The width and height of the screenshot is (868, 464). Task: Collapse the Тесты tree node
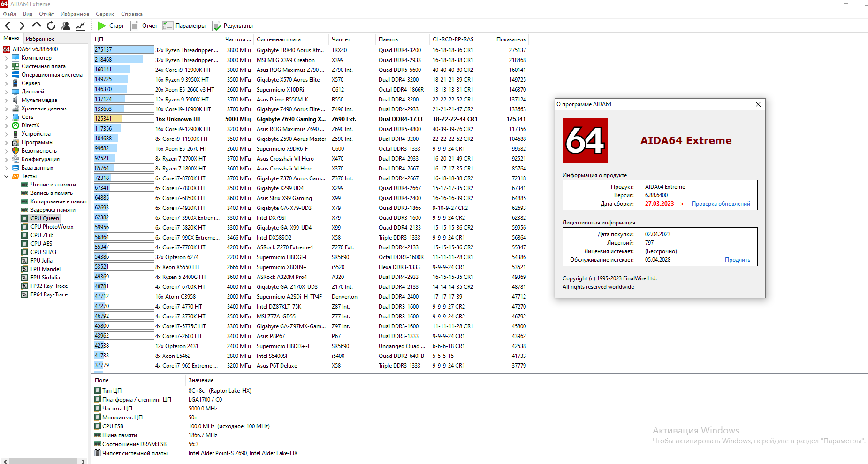click(6, 176)
